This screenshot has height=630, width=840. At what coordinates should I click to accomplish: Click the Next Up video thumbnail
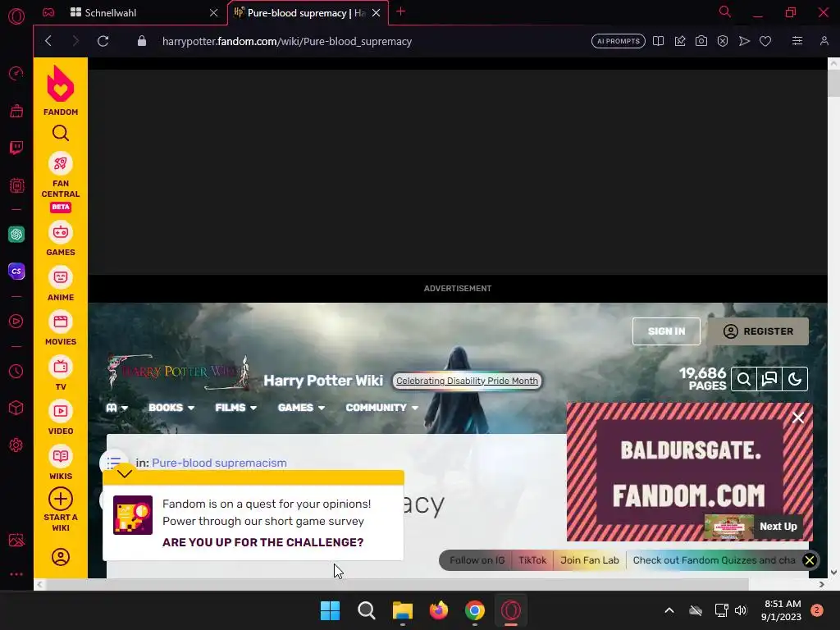[728, 527]
